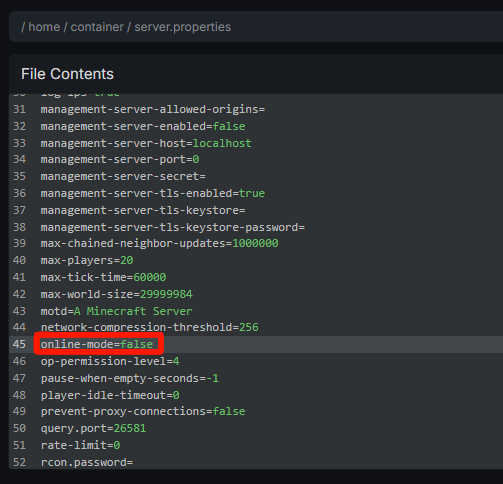Click the max-players=20 line

(87, 260)
